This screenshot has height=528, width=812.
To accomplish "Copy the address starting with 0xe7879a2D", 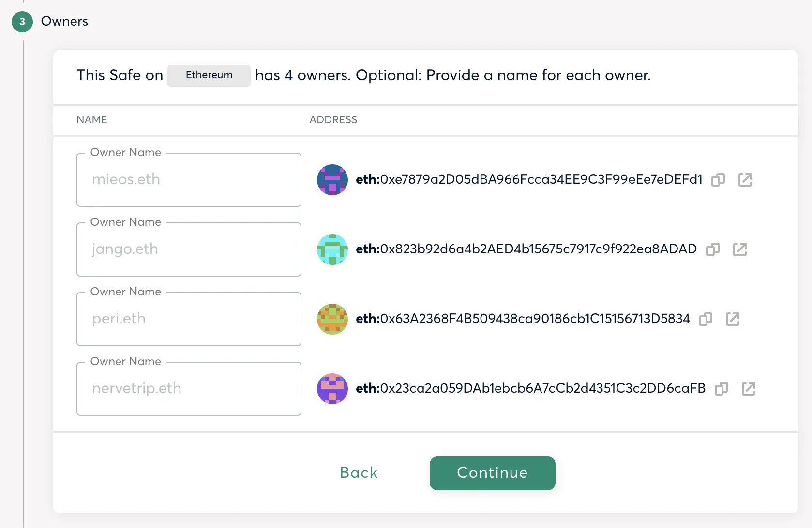I will point(718,180).
